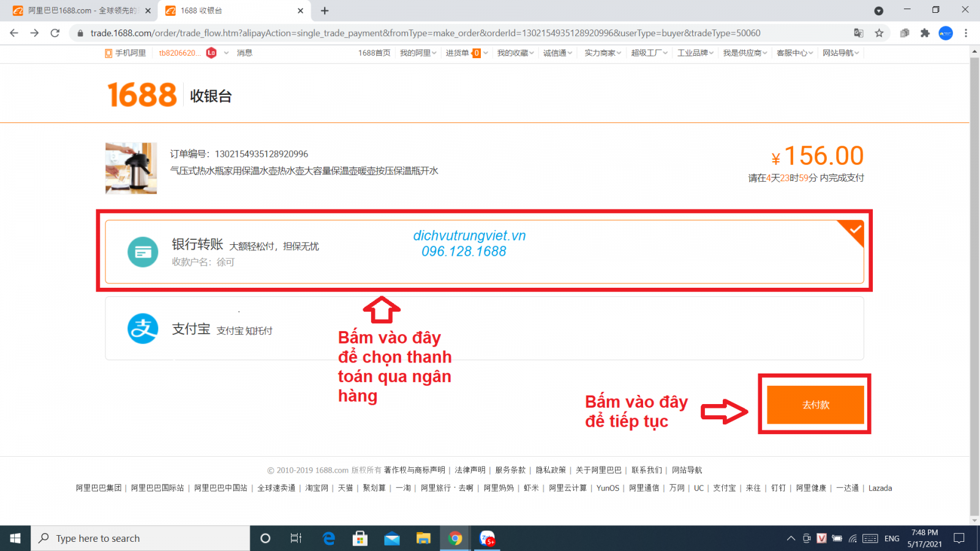Open Microsoft Edge from taskbar
This screenshot has width=980, height=551.
[x=329, y=538]
